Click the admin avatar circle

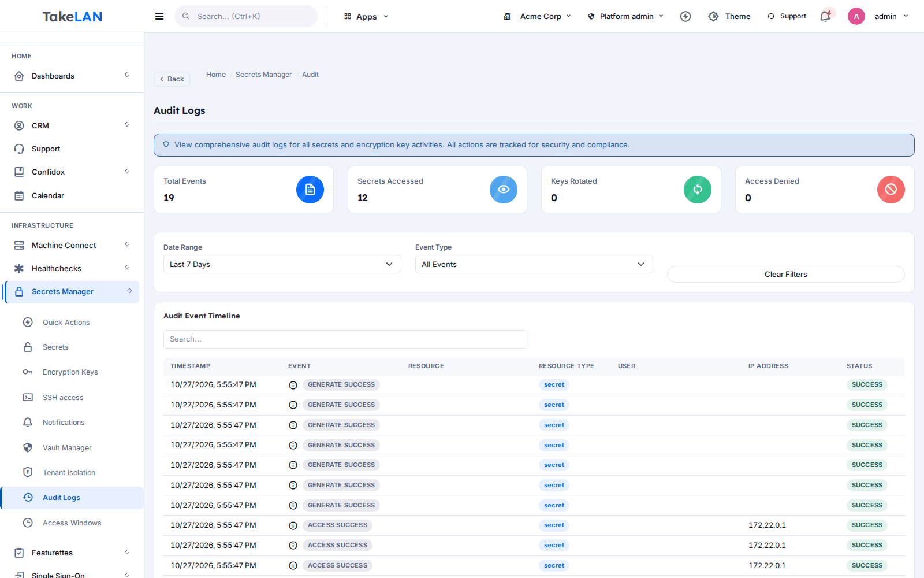click(x=856, y=16)
